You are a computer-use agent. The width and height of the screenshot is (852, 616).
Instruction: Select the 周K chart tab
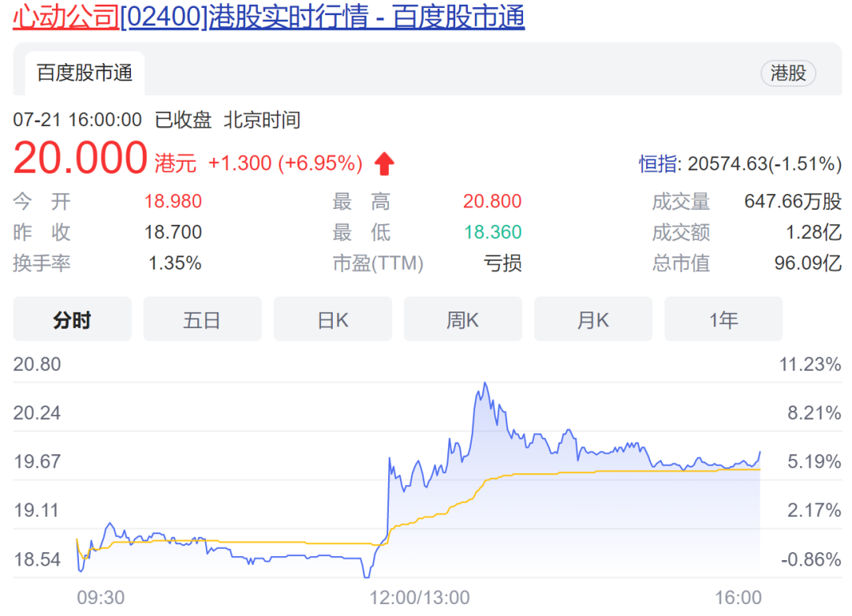click(462, 319)
